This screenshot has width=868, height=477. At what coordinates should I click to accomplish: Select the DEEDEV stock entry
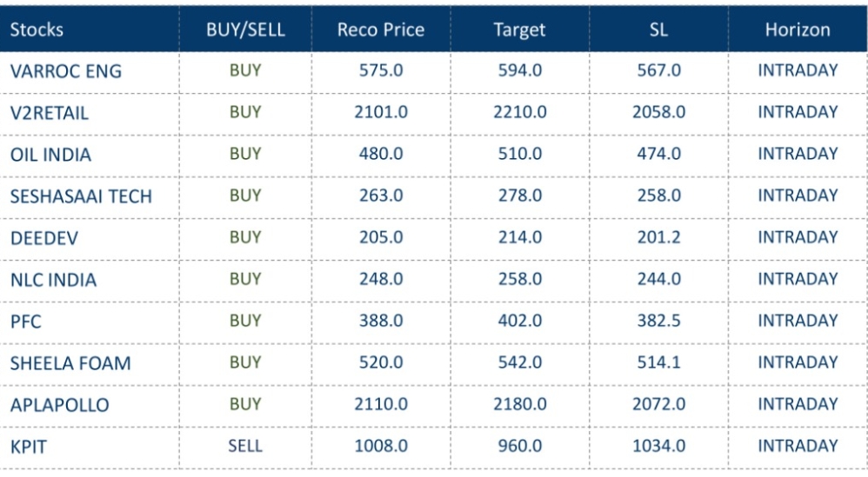pos(44,238)
